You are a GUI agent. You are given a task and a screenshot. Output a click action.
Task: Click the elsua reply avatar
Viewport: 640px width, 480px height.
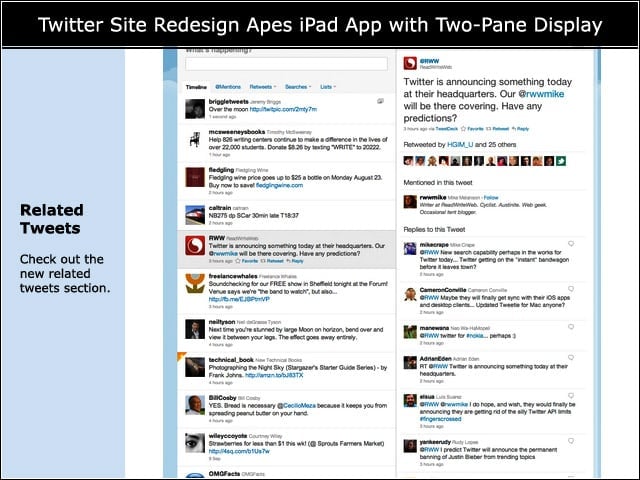click(x=410, y=400)
